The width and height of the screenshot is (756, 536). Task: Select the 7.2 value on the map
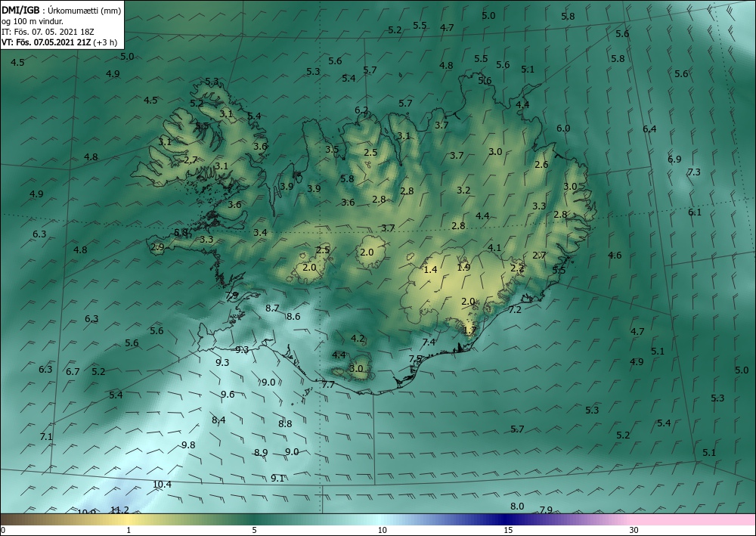click(x=515, y=310)
